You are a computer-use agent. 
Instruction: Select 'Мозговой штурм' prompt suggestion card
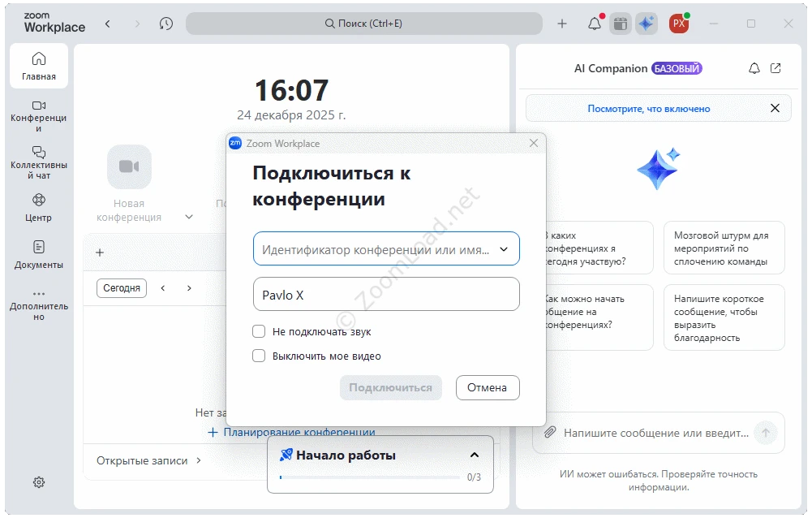pos(724,248)
